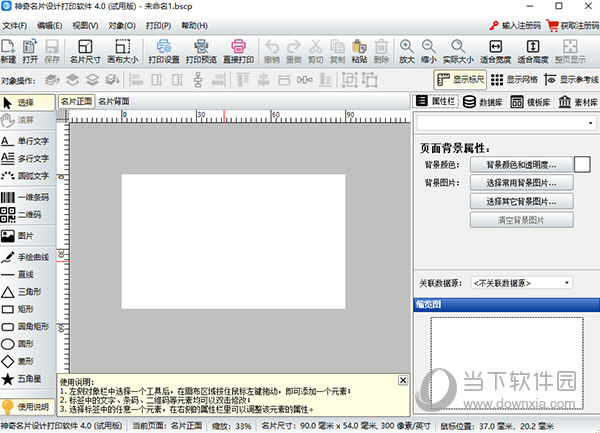Add 单行文字 single-line text tool
The width and height of the screenshot is (600, 433).
(25, 141)
